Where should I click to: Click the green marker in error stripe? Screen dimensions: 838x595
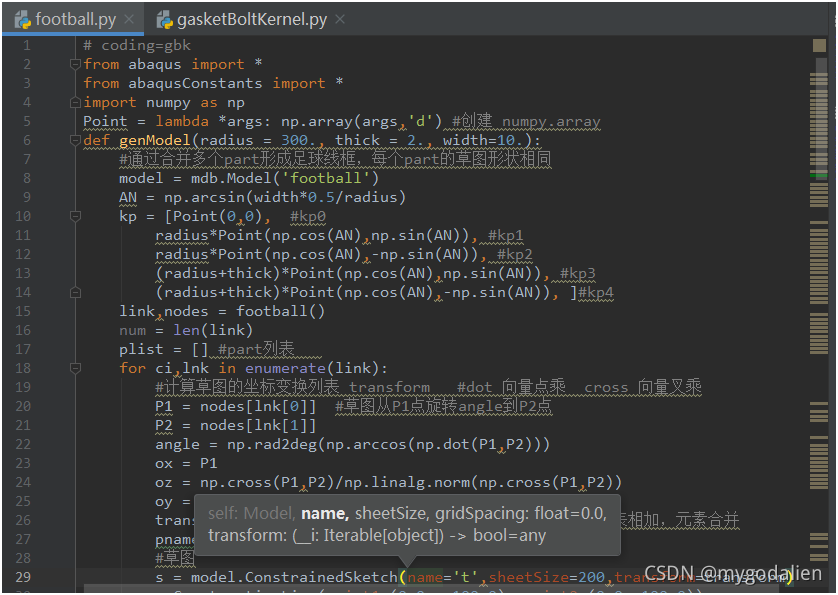[x=818, y=176]
